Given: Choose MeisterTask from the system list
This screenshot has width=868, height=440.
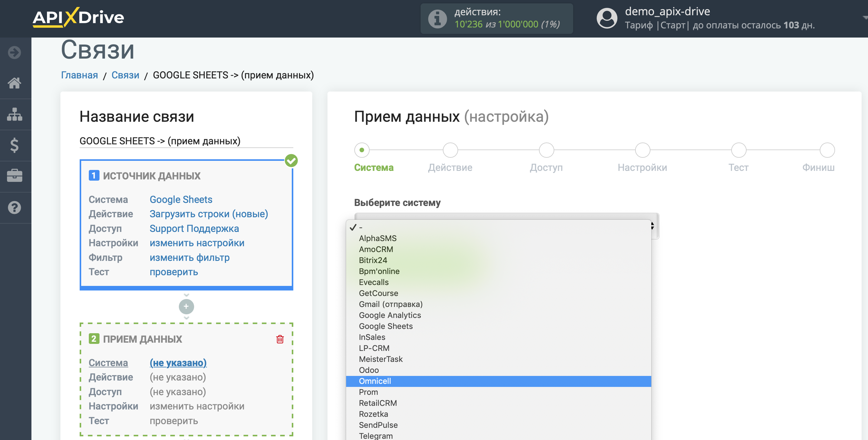Looking at the screenshot, I should pos(498,359).
